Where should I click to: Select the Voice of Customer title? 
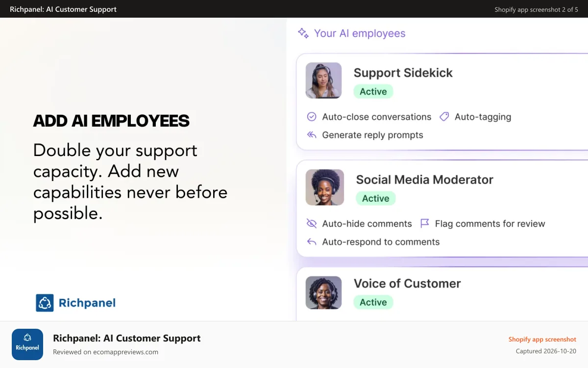coord(407,284)
